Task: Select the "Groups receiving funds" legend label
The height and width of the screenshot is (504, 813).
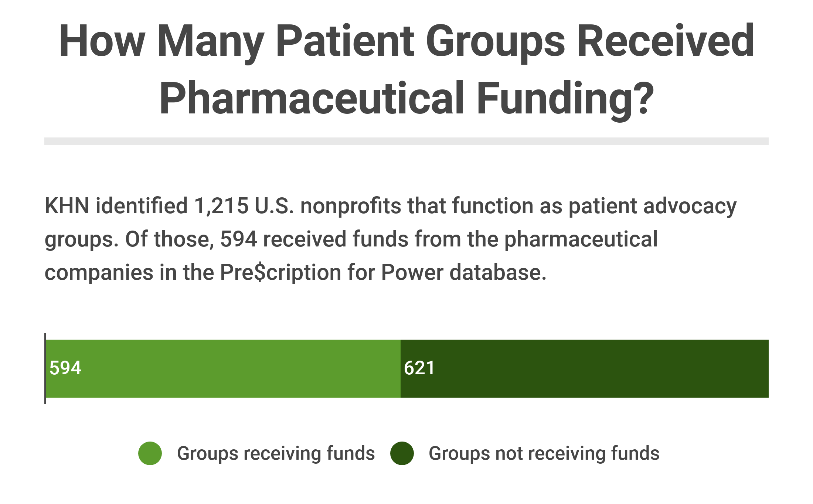Action: 276,453
